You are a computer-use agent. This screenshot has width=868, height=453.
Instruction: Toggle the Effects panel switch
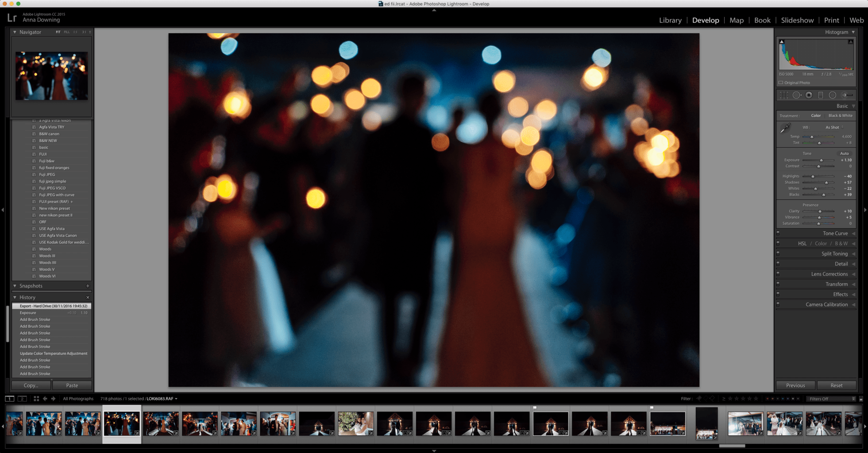pos(778,294)
